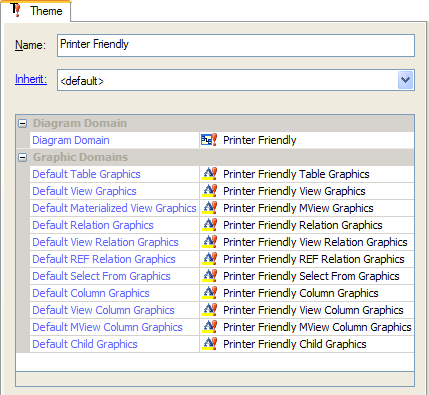This screenshot has height=395, width=429.
Task: Select Default View Relation Graphics property
Action: click(105, 242)
